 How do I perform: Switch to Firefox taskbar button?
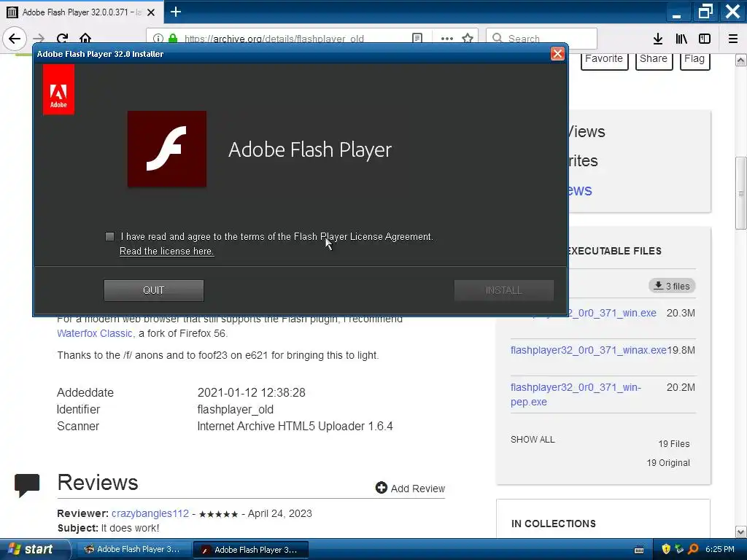(x=133, y=550)
